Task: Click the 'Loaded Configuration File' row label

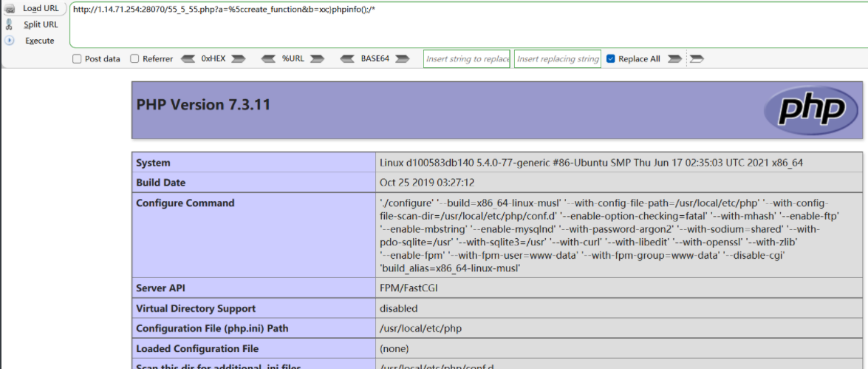Action: [x=197, y=348]
